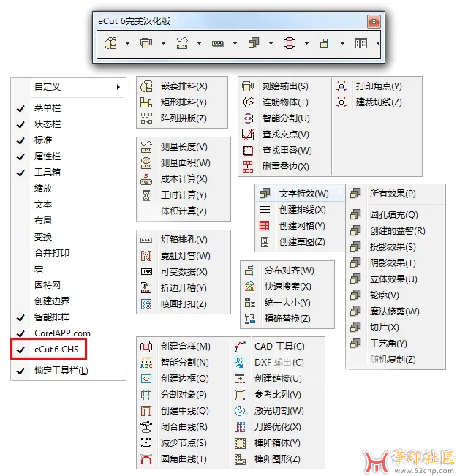This screenshot has height=476, width=457.
Task: Open dropdown arrow beside the light box icon
Action: (x=235, y=43)
